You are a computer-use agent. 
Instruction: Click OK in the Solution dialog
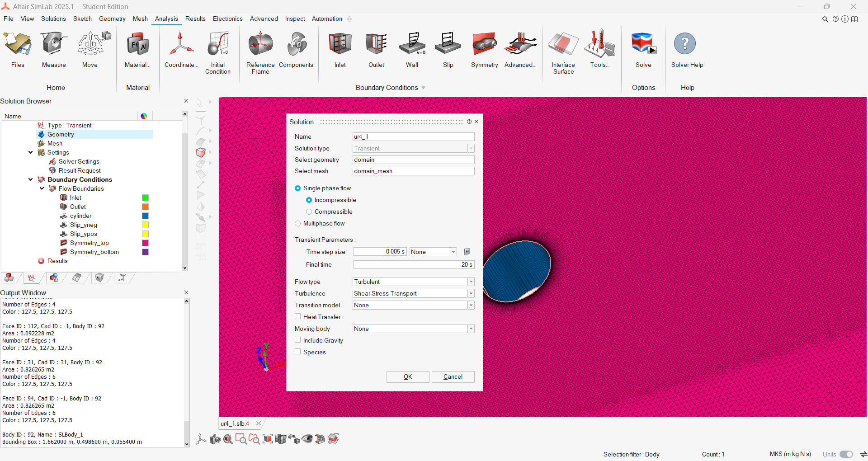408,377
